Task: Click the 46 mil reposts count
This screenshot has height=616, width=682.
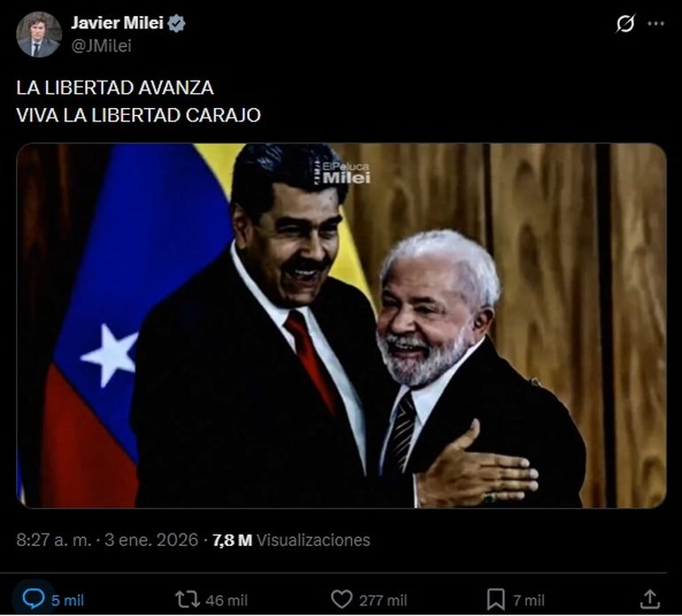Action: [x=226, y=600]
